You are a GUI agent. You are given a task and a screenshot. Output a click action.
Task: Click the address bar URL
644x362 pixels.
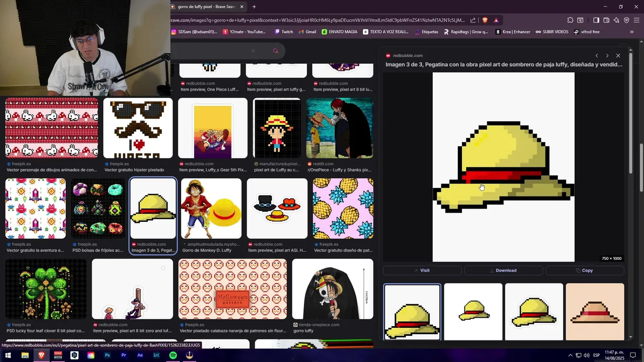318,20
